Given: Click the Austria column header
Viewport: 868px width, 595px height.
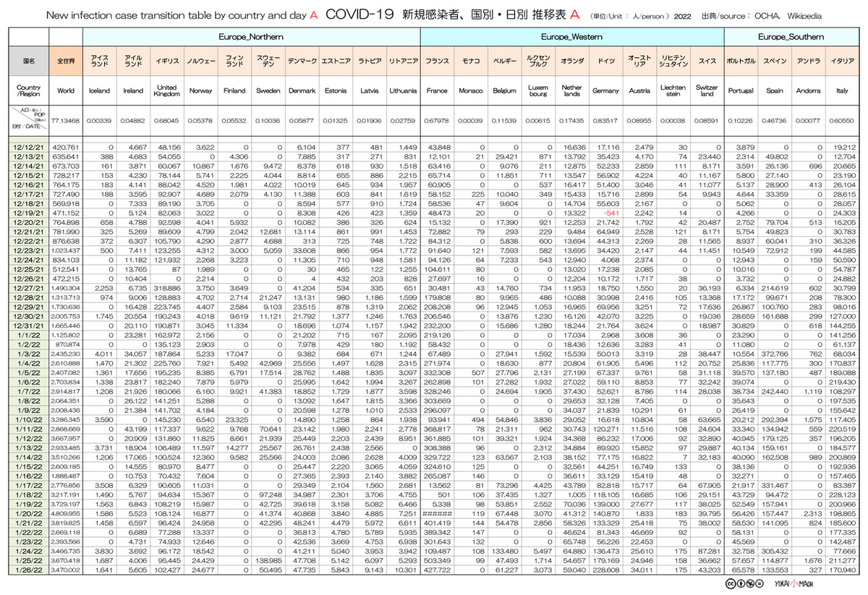Looking at the screenshot, I should 639,91.
